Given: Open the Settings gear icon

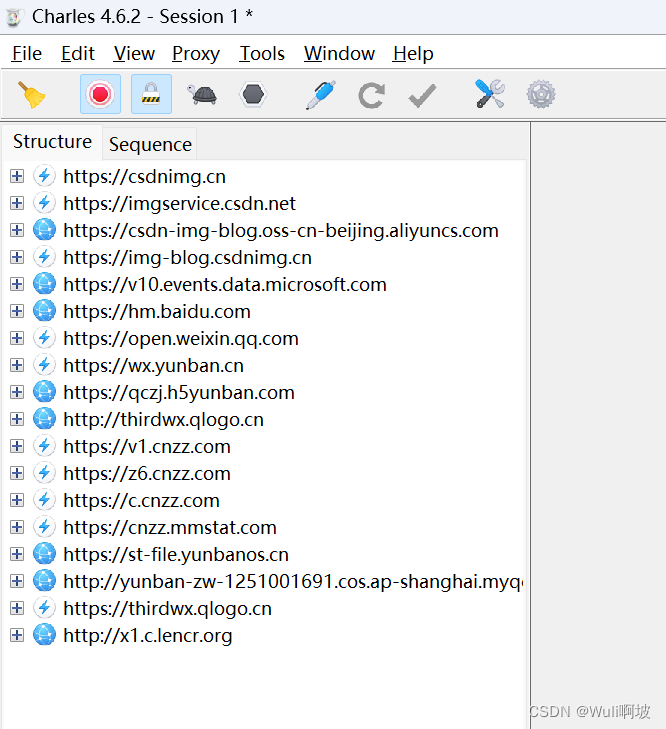Looking at the screenshot, I should tap(541, 94).
